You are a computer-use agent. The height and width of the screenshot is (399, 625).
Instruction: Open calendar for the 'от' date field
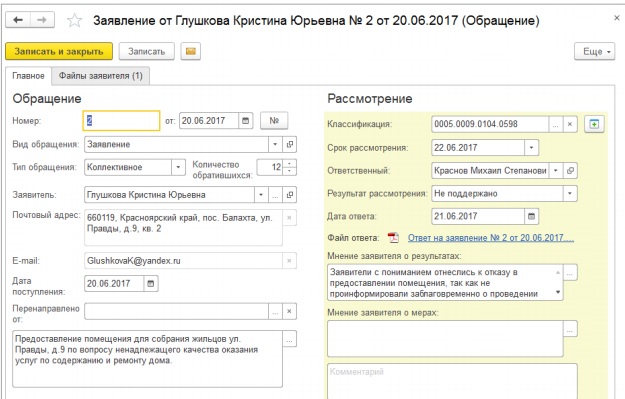[x=246, y=120]
